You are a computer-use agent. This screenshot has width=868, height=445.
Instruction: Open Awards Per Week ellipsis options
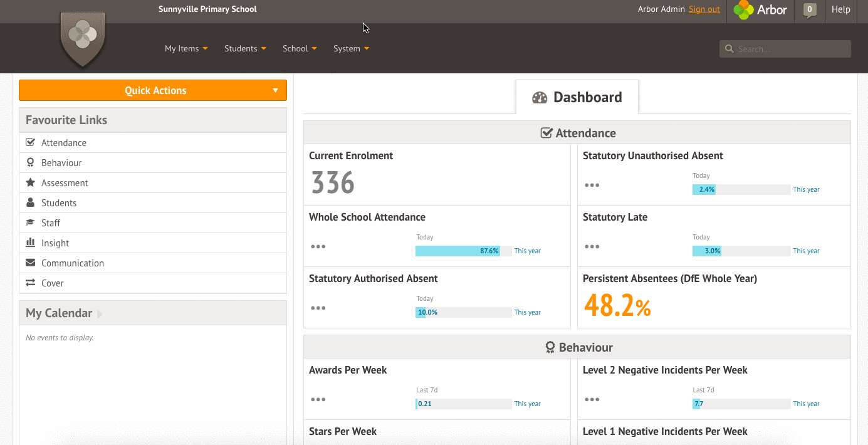click(318, 399)
